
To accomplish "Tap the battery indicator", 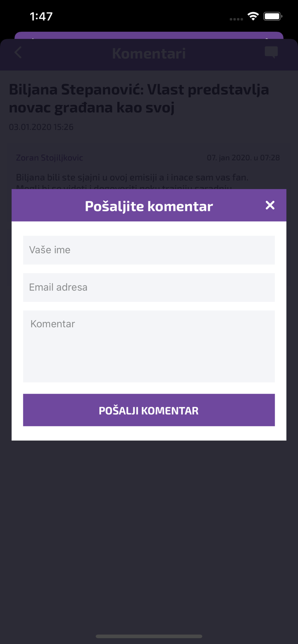I will 272,16.
